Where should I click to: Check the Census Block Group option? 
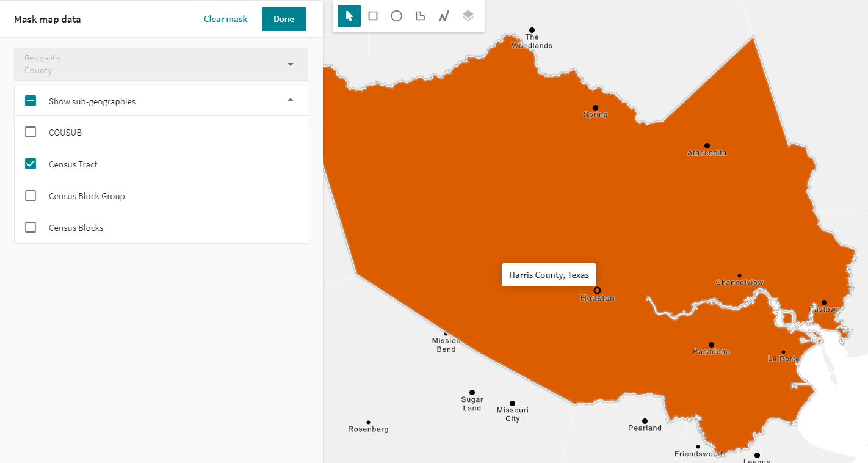point(31,196)
